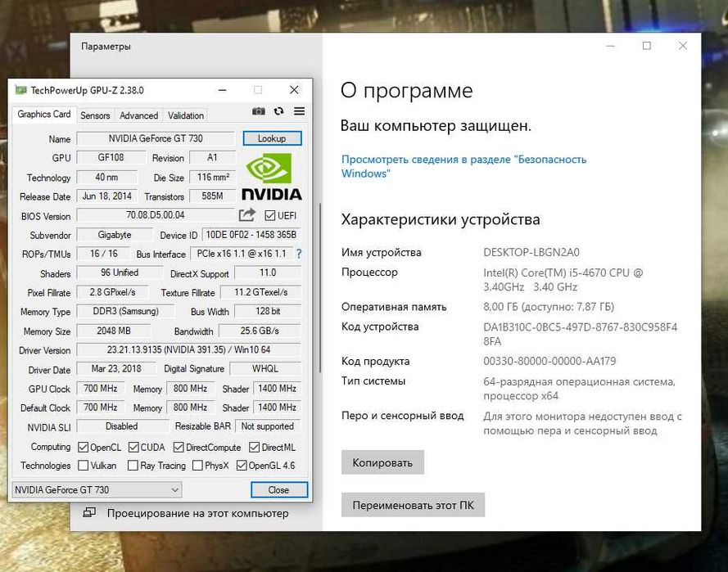Close the Параметры settings window

(682, 46)
